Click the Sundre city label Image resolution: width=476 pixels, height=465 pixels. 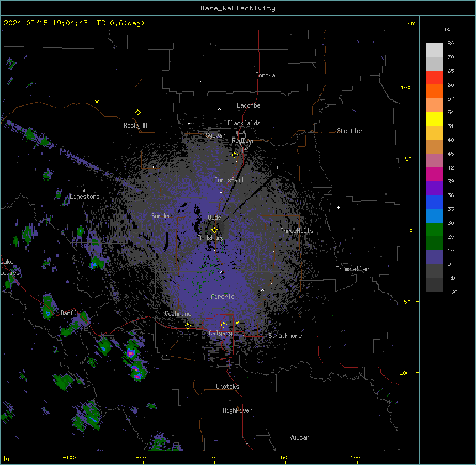click(x=161, y=216)
